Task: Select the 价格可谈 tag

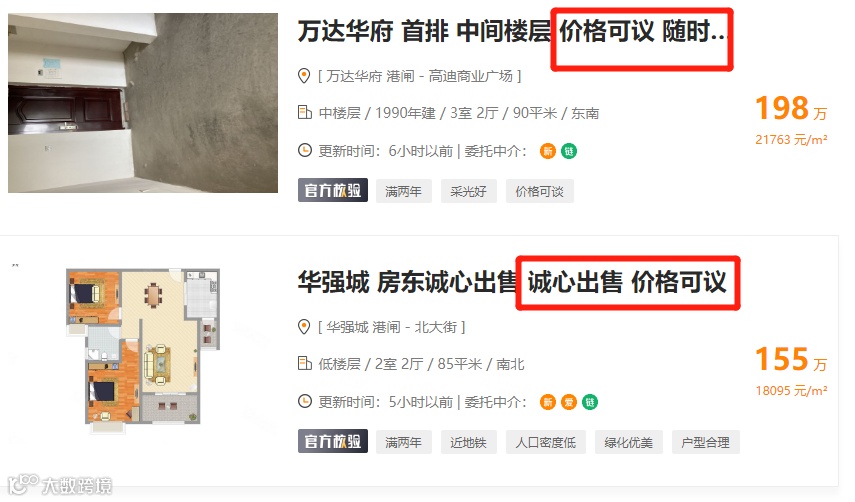Action: click(539, 191)
